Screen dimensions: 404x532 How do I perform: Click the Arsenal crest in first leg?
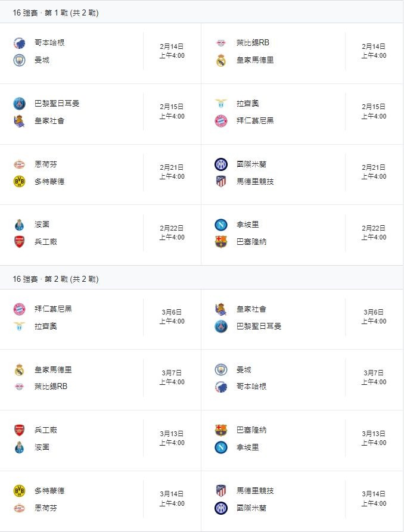click(20, 242)
